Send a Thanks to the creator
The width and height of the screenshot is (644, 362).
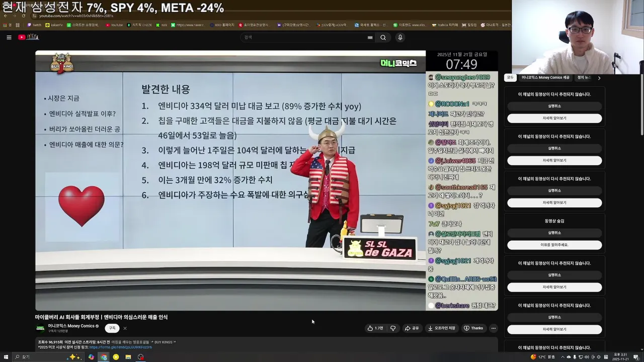[473, 328]
